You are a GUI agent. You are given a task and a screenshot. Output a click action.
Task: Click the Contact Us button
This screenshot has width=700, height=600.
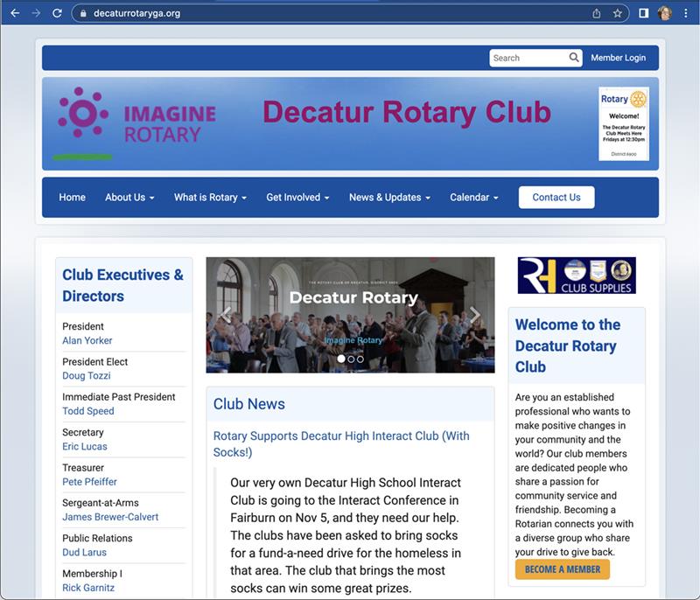(556, 197)
